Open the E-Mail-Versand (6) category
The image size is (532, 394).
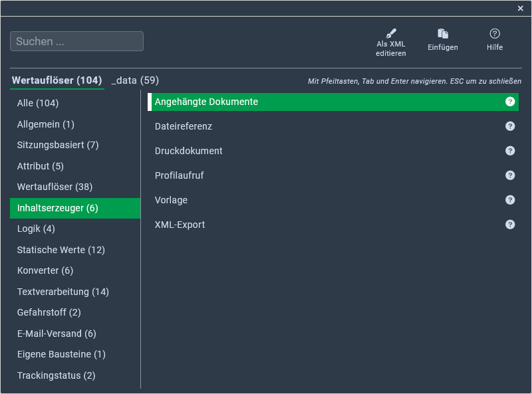[x=57, y=334]
